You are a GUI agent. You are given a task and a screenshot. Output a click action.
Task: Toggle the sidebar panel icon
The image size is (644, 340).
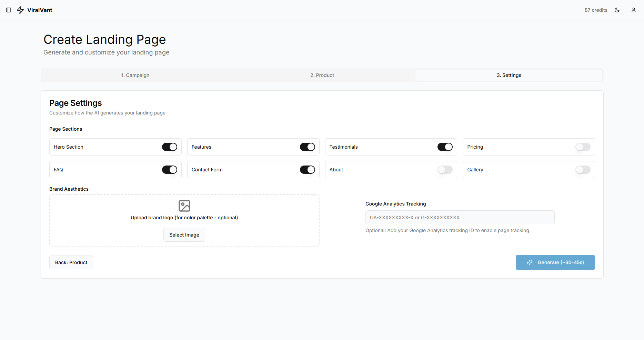tap(9, 10)
